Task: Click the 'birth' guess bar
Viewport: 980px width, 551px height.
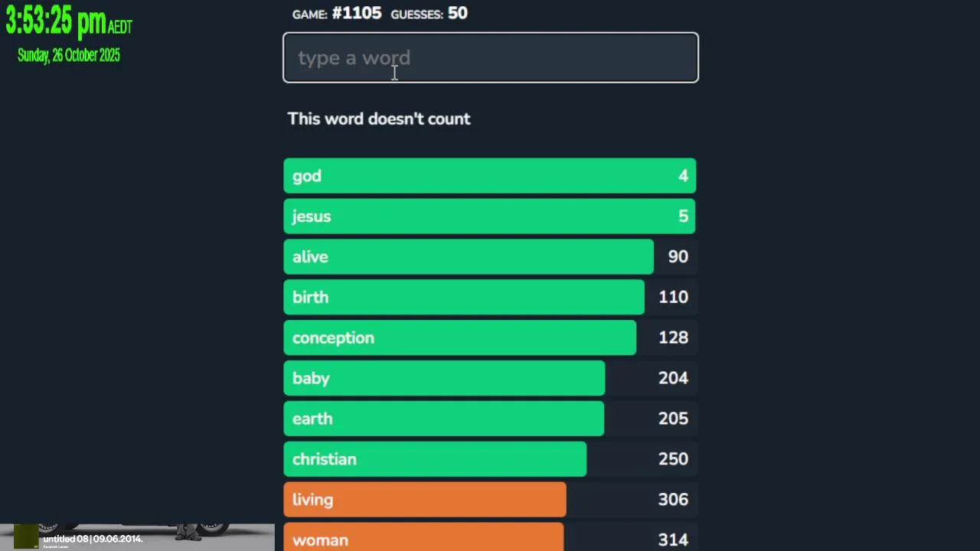Action: point(463,298)
